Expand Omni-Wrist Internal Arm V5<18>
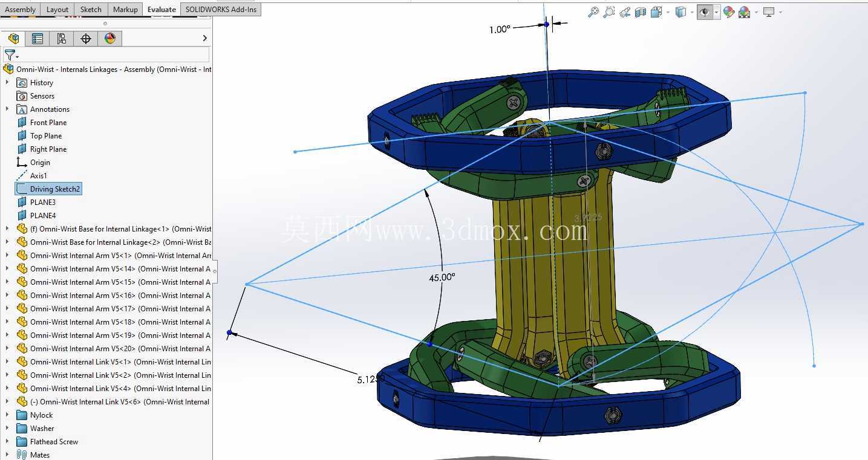This screenshot has width=868, height=460. [x=7, y=322]
